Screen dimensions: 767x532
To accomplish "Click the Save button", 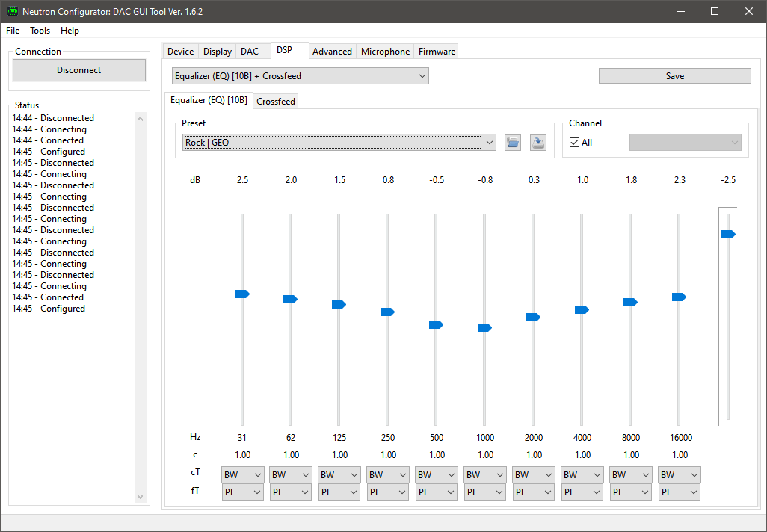I will [674, 75].
